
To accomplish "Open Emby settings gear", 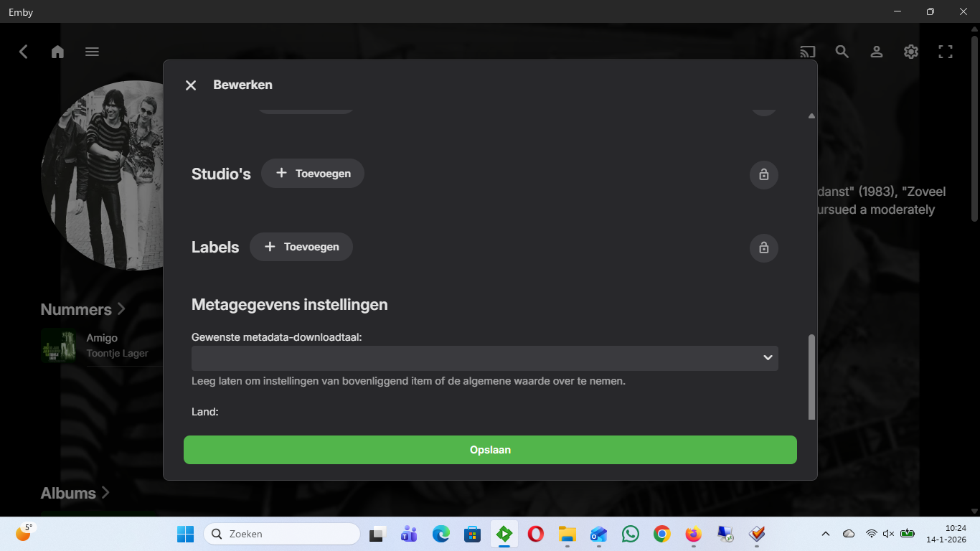I will (911, 52).
